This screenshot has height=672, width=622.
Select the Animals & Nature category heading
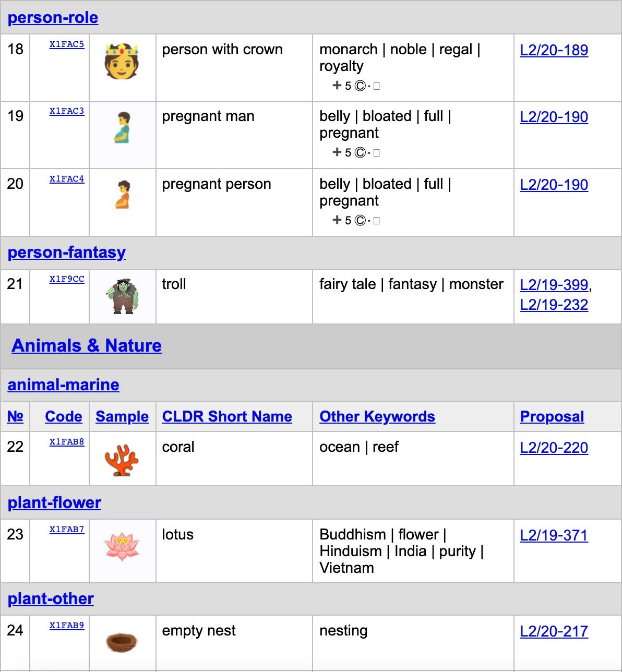[87, 345]
